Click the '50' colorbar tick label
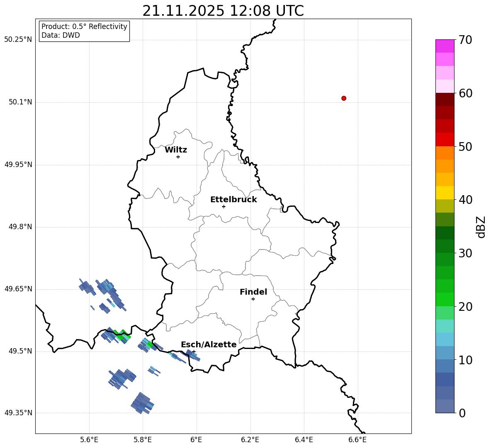 [x=466, y=146]
